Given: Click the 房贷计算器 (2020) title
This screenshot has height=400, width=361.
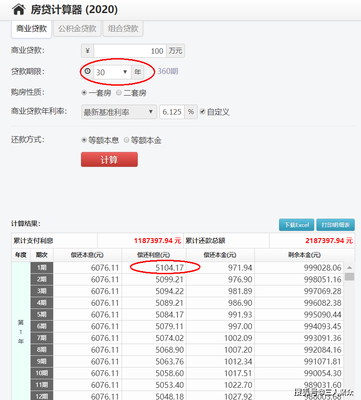Looking at the screenshot, I should (74, 10).
